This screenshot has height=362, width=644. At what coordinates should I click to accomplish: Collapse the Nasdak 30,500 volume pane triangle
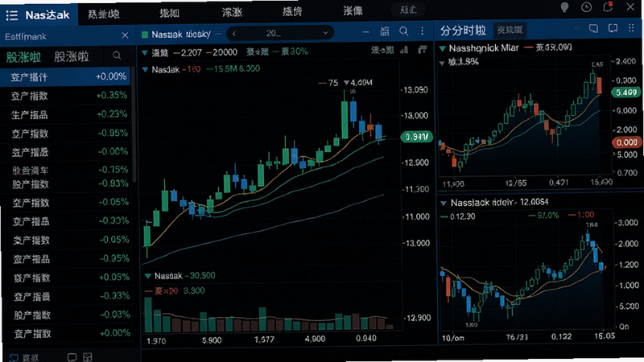click(148, 276)
